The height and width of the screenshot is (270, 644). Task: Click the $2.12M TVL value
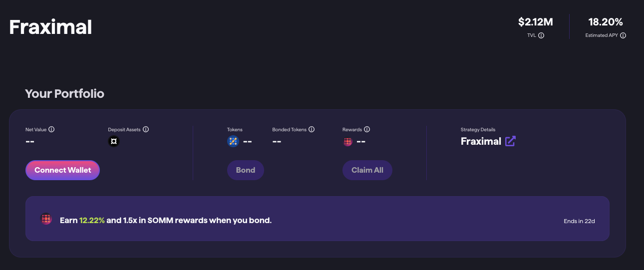tap(536, 22)
